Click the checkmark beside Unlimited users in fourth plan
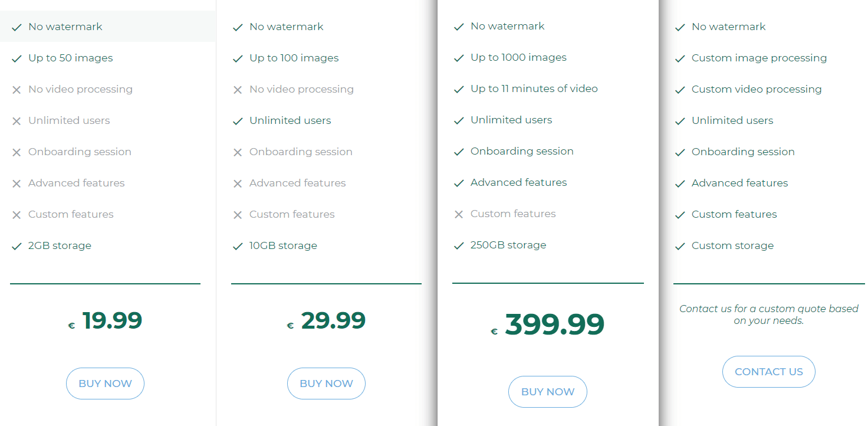Image resolution: width=868 pixels, height=426 pixels. pyautogui.click(x=680, y=120)
